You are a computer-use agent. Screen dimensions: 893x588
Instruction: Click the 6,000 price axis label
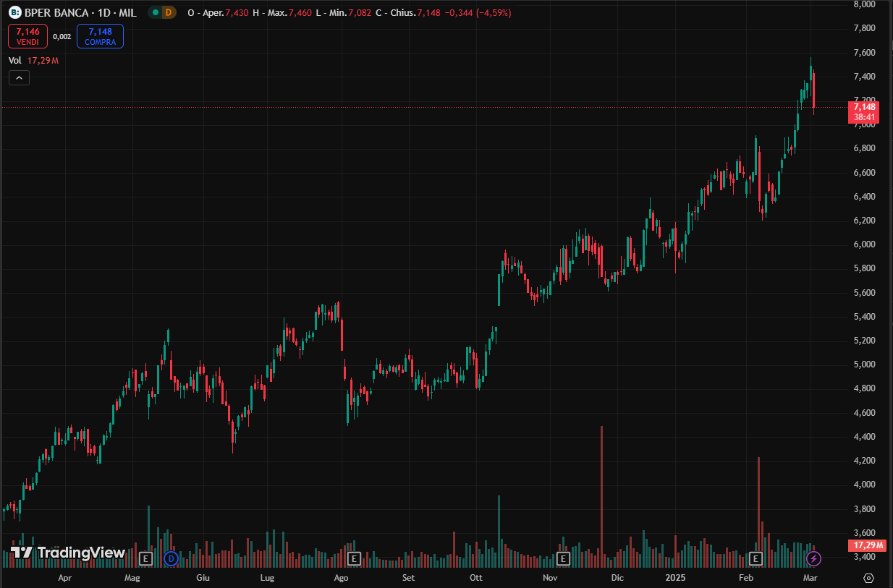pyautogui.click(x=866, y=244)
